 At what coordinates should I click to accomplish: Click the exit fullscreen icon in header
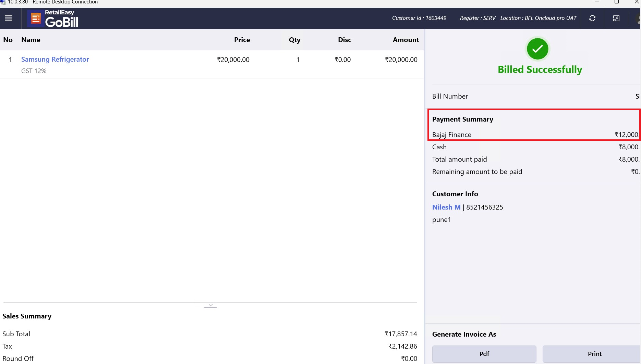pyautogui.click(x=616, y=18)
